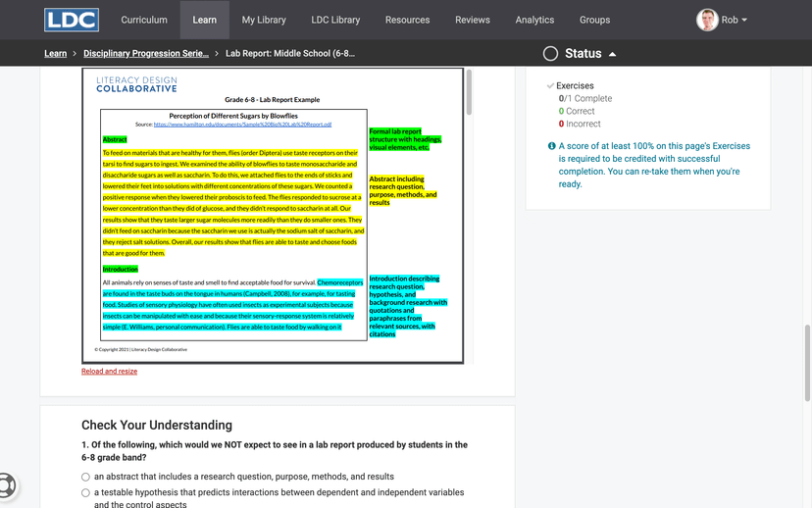Open the lifebuoy help icon

[x=6, y=485]
